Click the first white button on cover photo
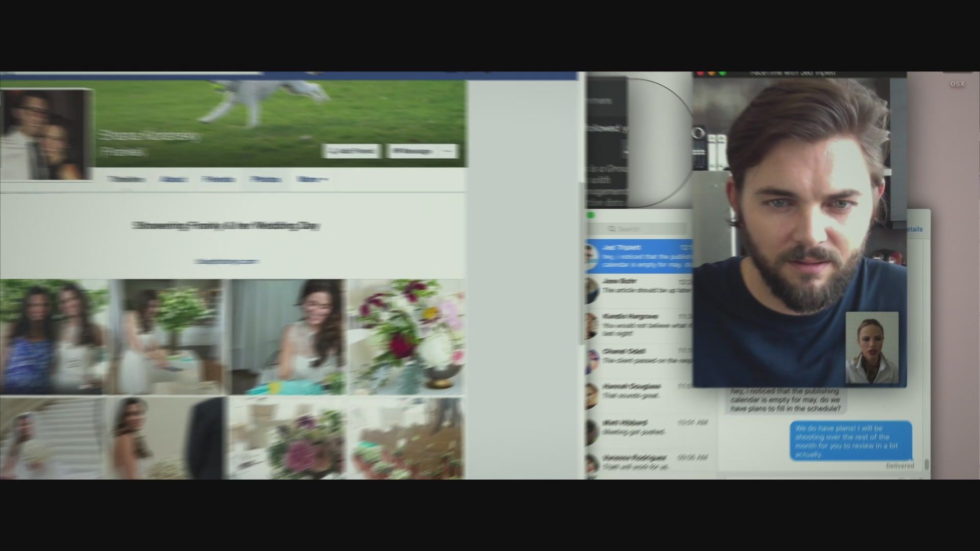Screen dimensions: 980x551 pyautogui.click(x=352, y=151)
